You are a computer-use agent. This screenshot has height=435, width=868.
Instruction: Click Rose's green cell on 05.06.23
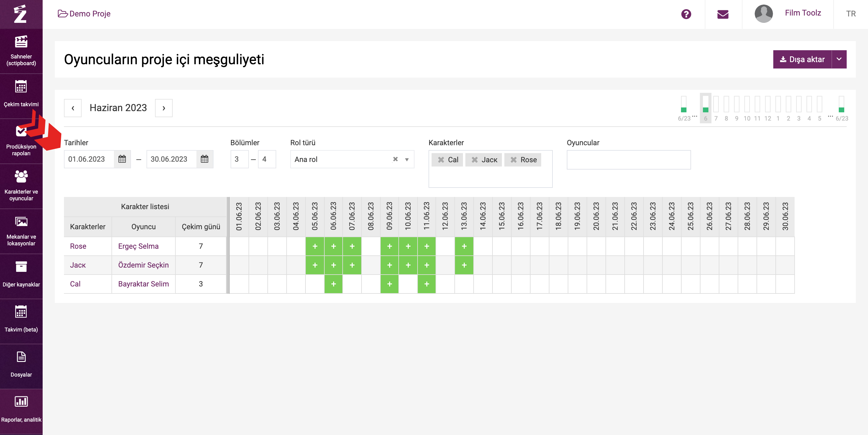pyautogui.click(x=315, y=247)
